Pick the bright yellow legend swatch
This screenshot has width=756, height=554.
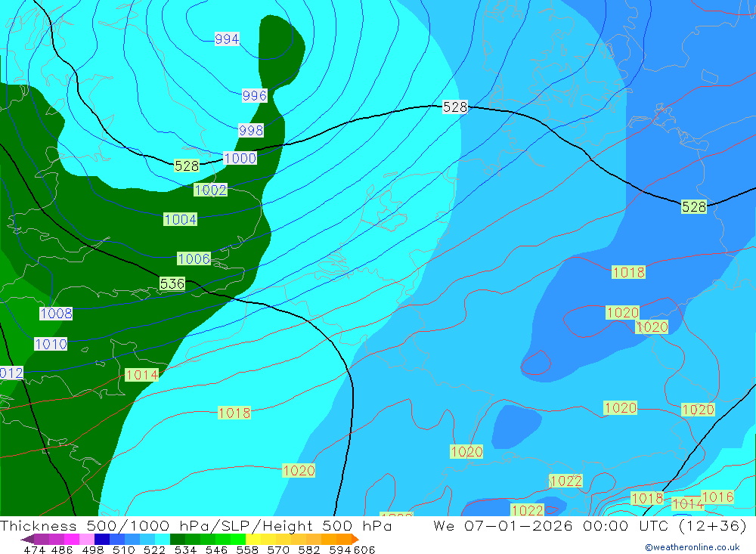pyautogui.click(x=253, y=539)
